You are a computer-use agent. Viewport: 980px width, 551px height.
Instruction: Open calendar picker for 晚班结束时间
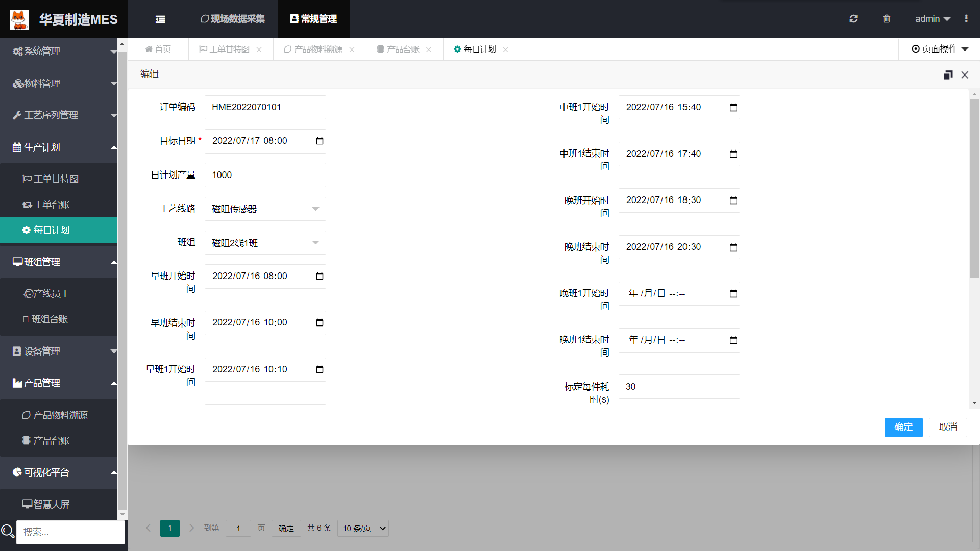click(733, 247)
